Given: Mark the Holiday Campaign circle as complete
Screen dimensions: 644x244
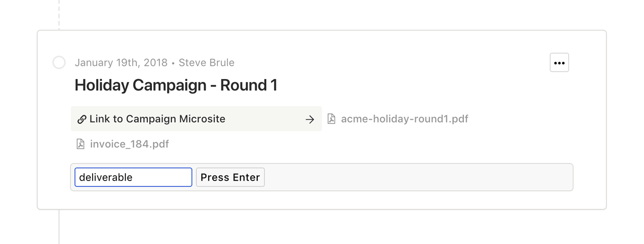Looking at the screenshot, I should click(59, 62).
